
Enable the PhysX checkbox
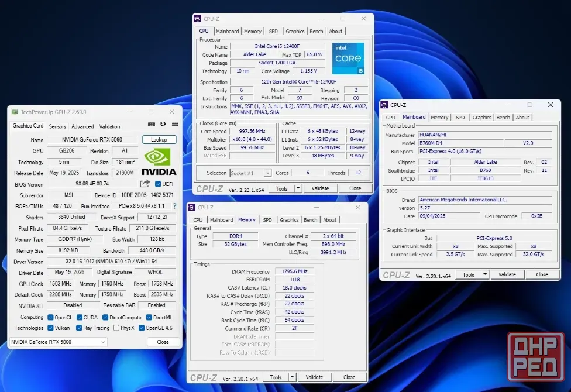(116, 328)
